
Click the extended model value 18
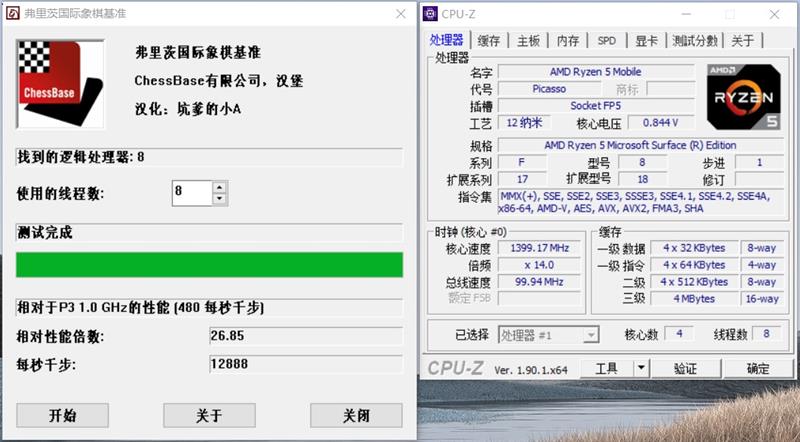(642, 179)
